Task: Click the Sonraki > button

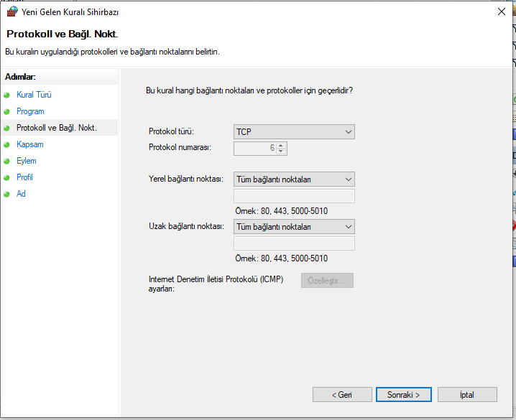Action: pos(403,394)
